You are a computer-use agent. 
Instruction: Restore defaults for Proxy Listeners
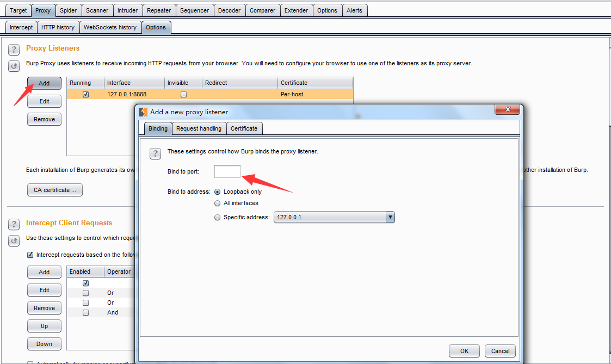(x=14, y=66)
